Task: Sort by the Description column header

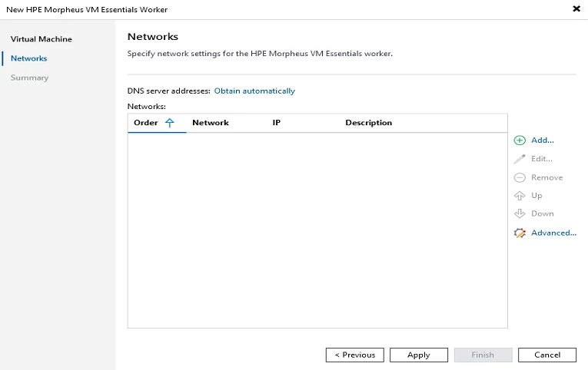Action: (x=369, y=123)
